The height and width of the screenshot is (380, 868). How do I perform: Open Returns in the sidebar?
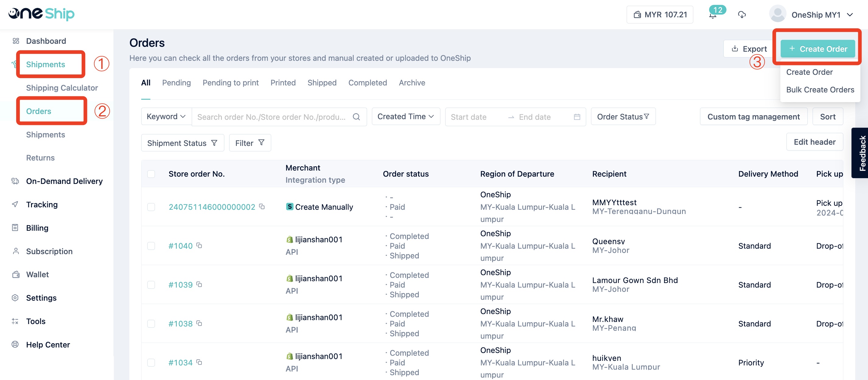[x=40, y=158]
